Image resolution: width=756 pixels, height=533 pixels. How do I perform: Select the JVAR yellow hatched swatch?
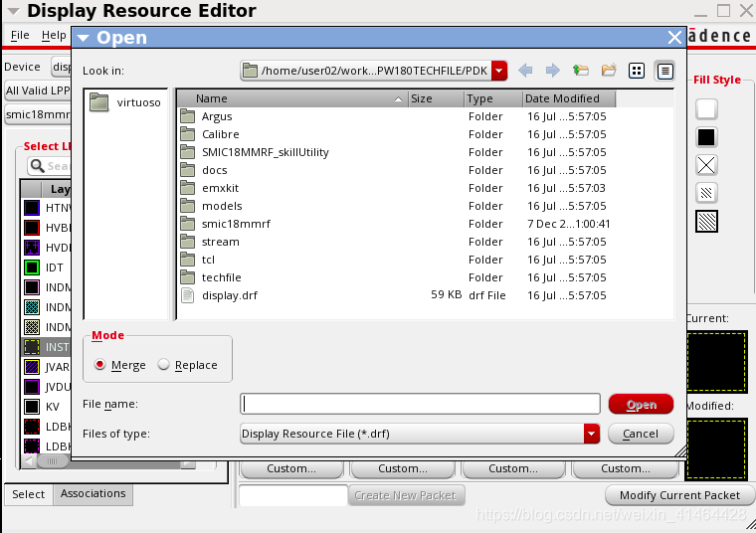[32, 367]
